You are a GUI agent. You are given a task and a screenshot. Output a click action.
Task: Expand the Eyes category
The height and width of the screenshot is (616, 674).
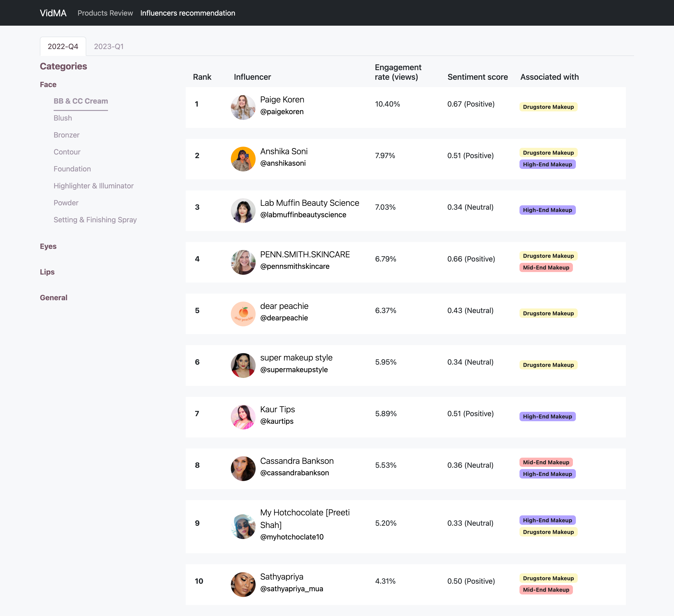(48, 246)
